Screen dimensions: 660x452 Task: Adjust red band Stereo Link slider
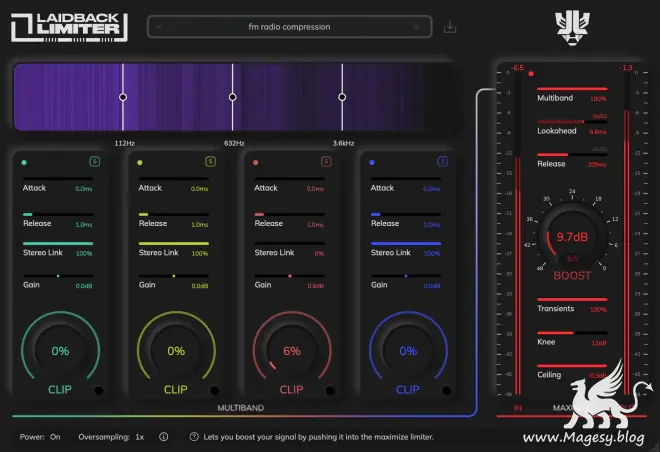[290, 243]
